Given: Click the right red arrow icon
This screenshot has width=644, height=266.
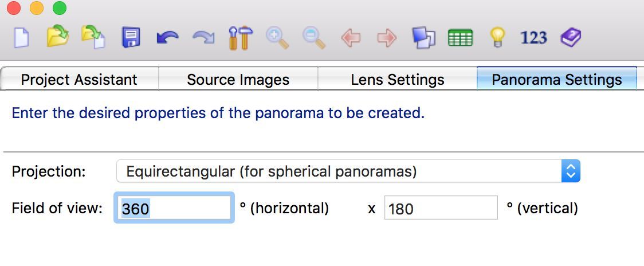Looking at the screenshot, I should tap(387, 38).
